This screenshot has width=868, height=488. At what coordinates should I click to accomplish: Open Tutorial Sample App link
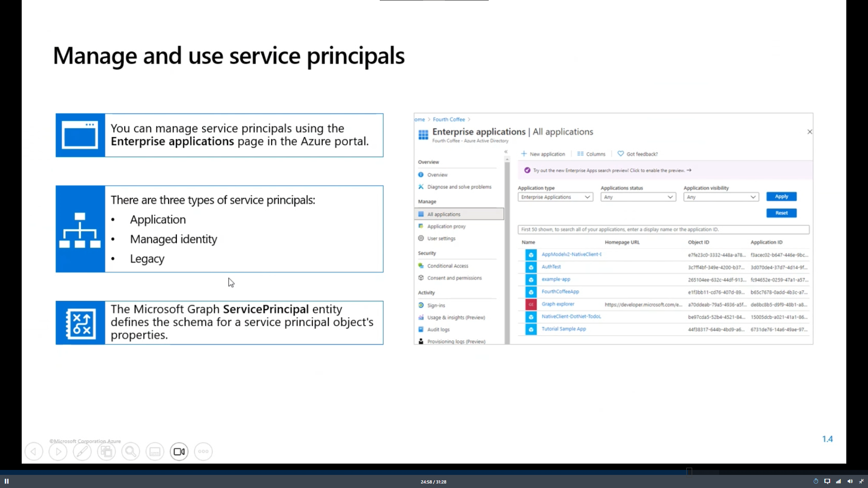[564, 329]
